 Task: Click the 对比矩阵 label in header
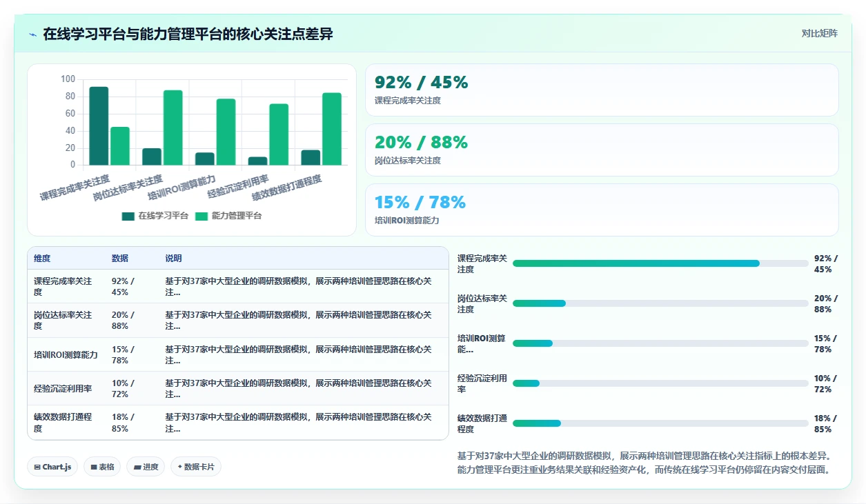(x=820, y=33)
